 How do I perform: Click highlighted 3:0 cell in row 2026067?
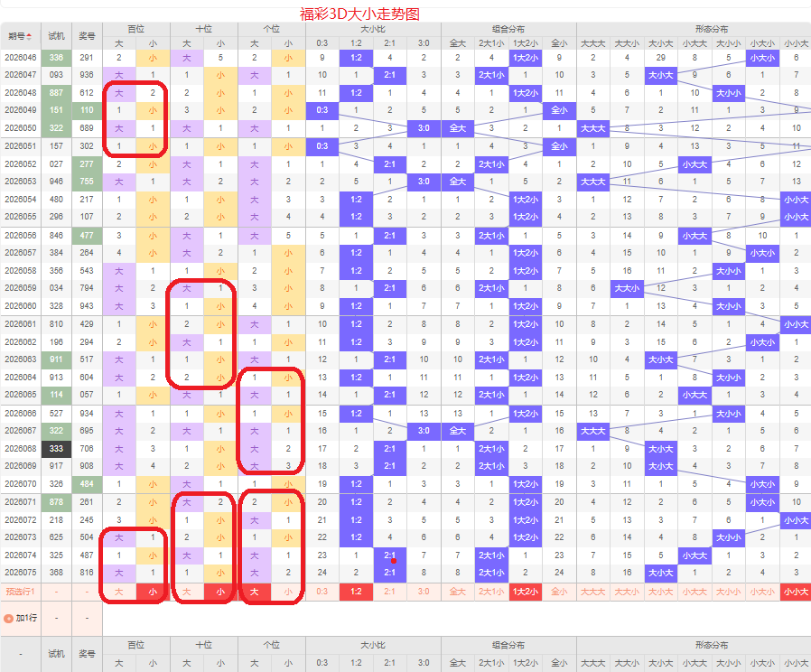(424, 431)
